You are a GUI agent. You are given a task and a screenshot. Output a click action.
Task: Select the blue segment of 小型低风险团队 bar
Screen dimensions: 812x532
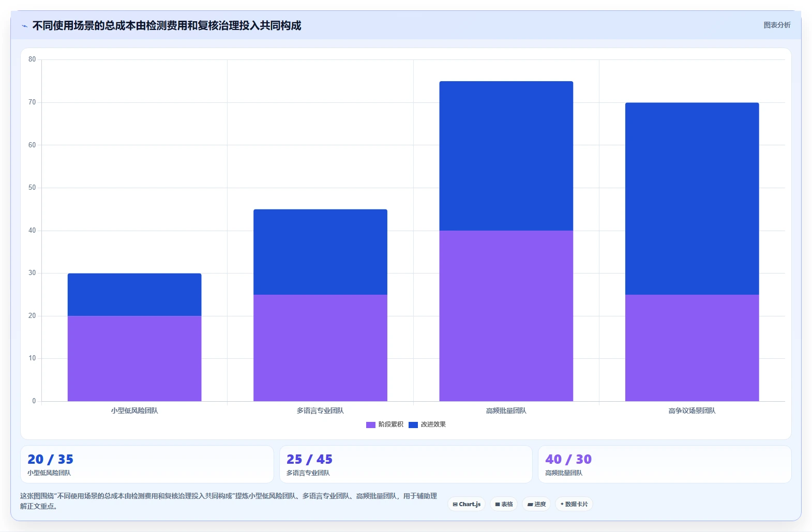(x=134, y=295)
